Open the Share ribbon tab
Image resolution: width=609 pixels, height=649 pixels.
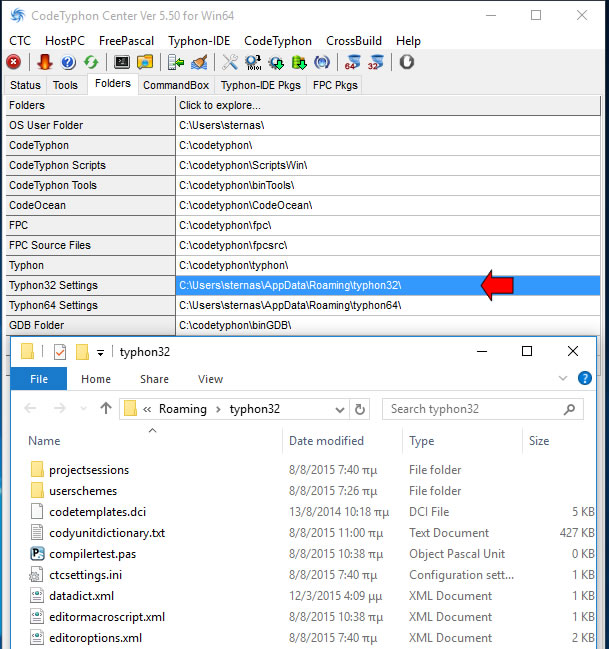154,379
